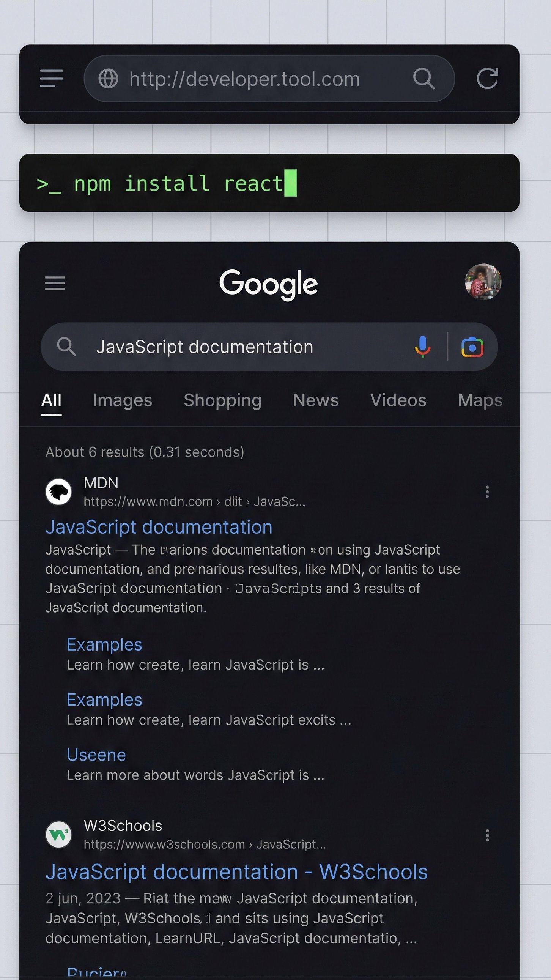Open the account profile avatar
This screenshot has width=551, height=980.
(x=483, y=282)
